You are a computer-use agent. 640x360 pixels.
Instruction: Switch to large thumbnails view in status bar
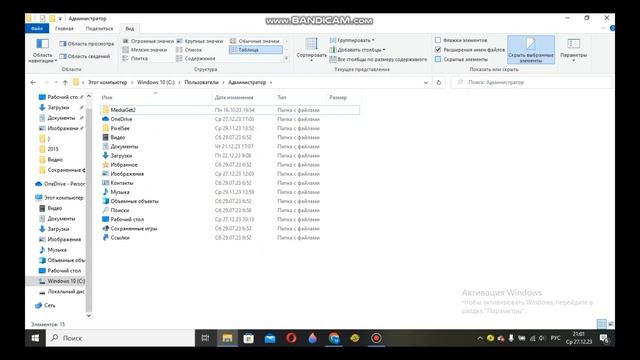coord(611,324)
